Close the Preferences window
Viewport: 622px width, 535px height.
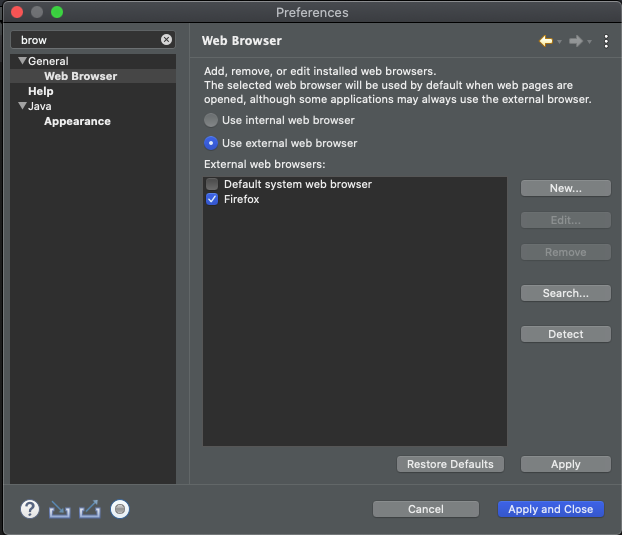(x=17, y=12)
